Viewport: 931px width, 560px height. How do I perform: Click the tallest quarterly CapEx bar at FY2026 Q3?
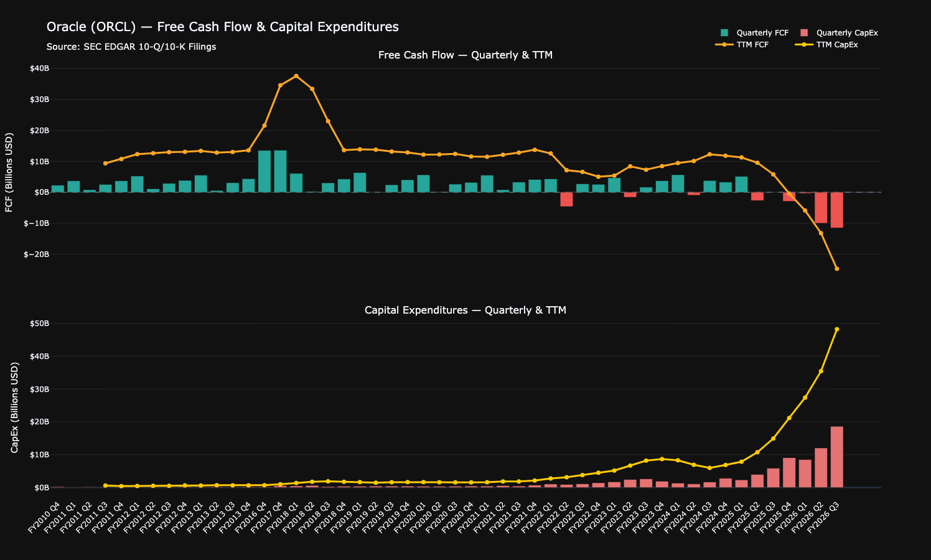tap(837, 457)
